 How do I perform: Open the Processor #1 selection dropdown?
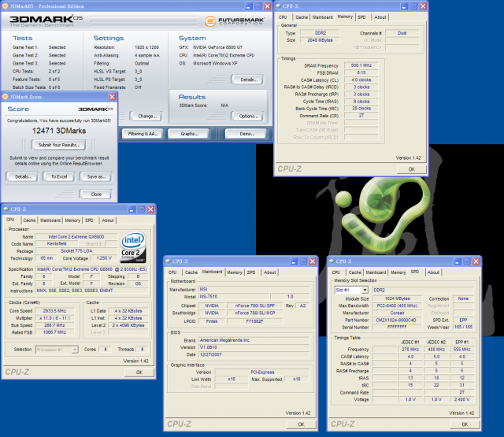click(x=75, y=350)
